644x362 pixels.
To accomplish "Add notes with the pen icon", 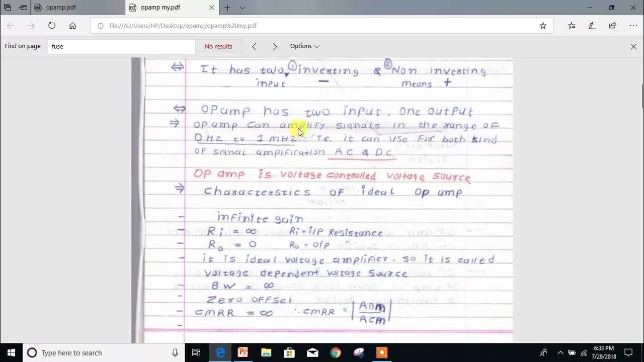I will (x=592, y=26).
